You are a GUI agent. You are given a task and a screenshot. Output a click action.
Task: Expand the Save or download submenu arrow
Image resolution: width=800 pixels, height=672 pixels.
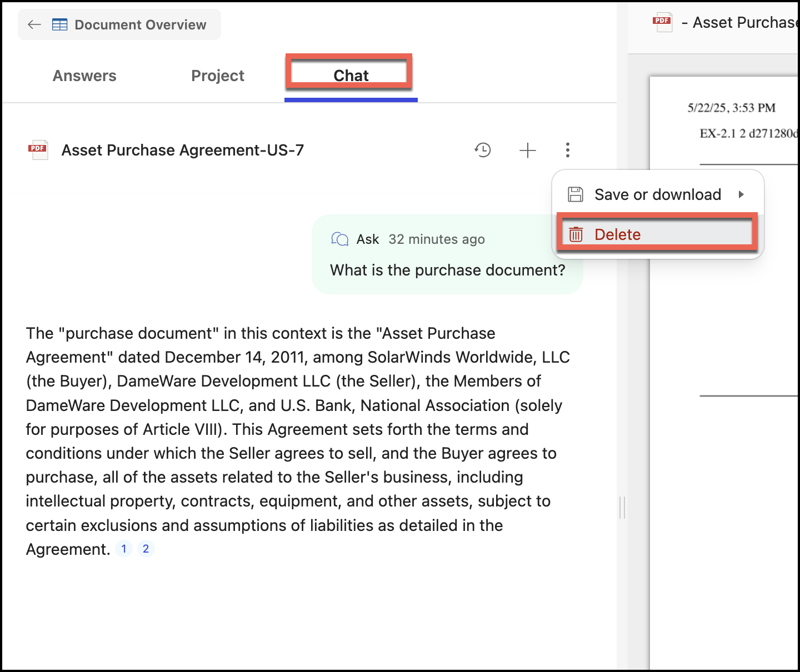pyautogui.click(x=741, y=194)
